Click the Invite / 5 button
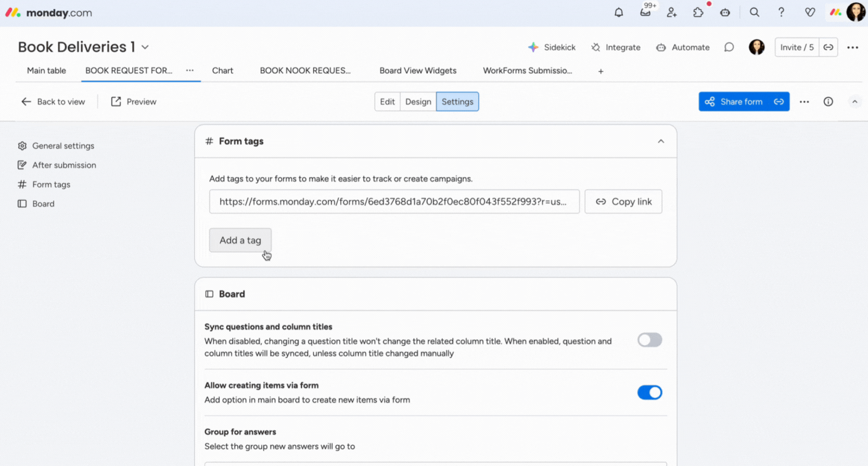 [797, 47]
